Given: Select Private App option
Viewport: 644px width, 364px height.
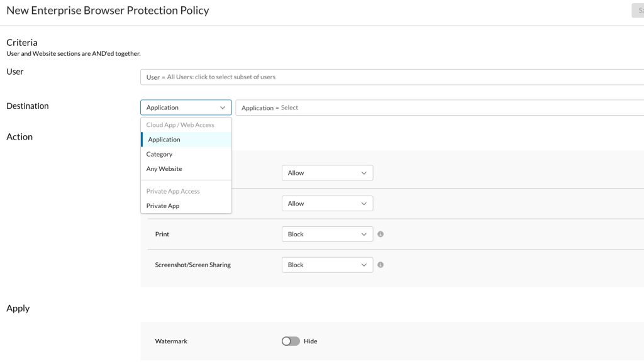Looking at the screenshot, I should pos(186,206).
